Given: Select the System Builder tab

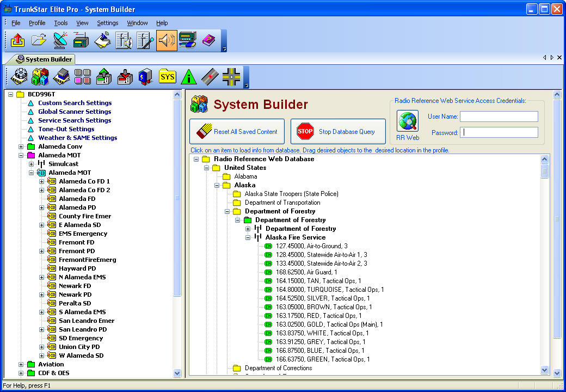Looking at the screenshot, I should coord(44,59).
